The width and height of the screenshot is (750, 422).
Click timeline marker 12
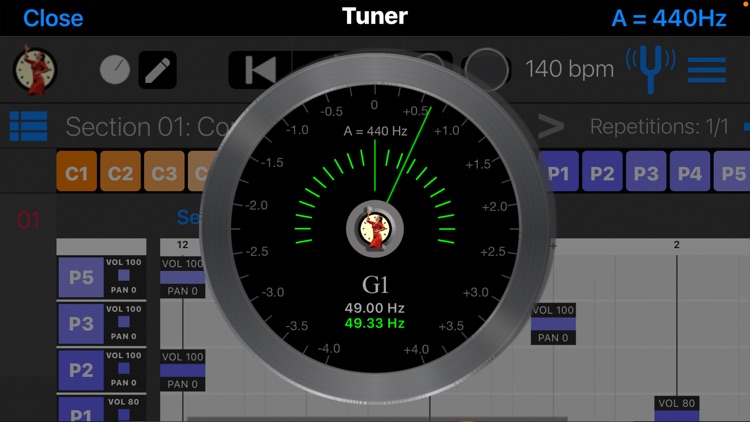coord(182,245)
